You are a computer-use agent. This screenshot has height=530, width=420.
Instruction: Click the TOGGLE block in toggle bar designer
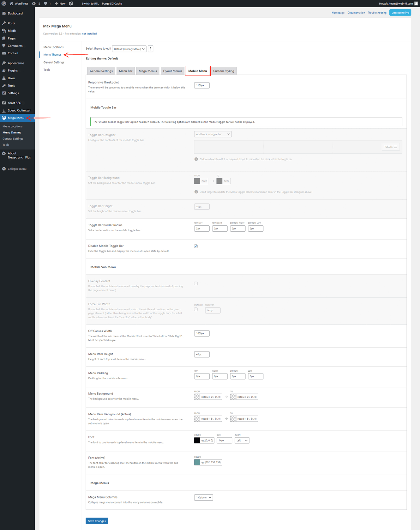click(391, 147)
